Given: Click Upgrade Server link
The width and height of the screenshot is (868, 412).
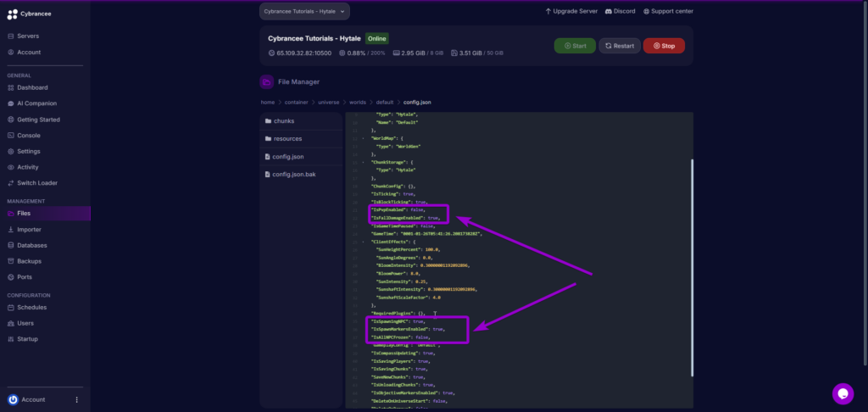Looking at the screenshot, I should [x=571, y=11].
